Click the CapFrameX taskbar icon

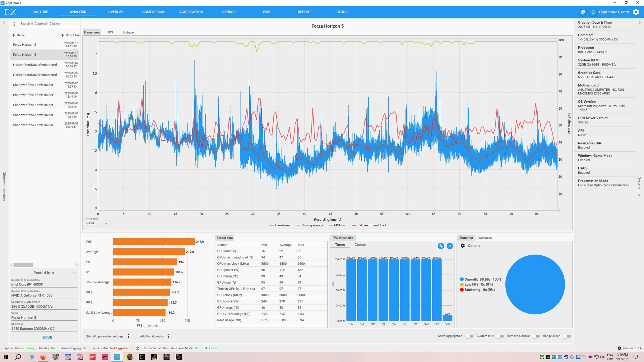tap(117, 357)
